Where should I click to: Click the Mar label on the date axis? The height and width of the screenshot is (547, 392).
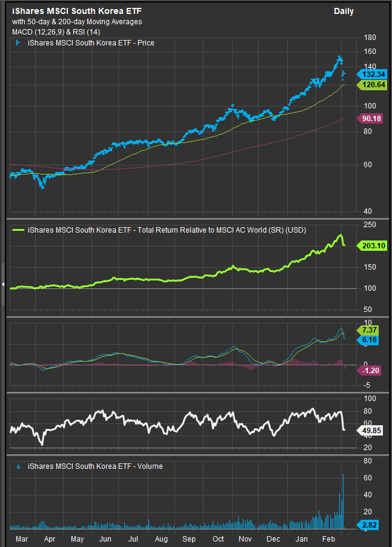[21, 539]
